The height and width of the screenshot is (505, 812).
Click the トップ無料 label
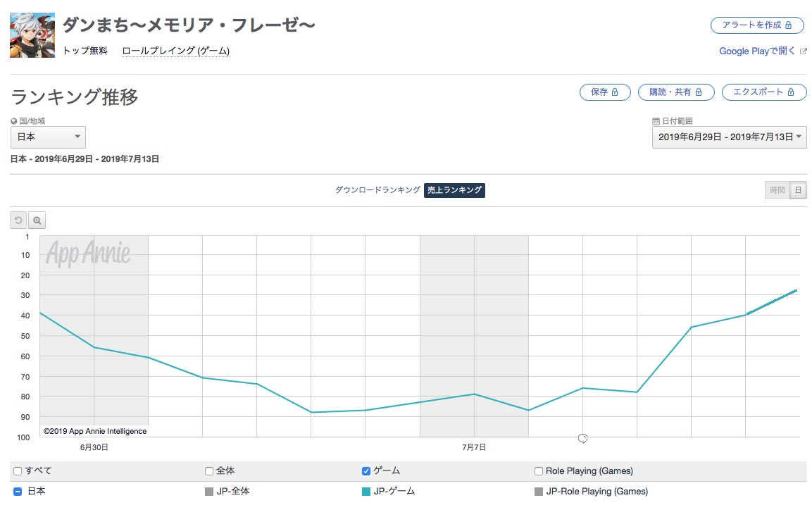tap(85, 51)
